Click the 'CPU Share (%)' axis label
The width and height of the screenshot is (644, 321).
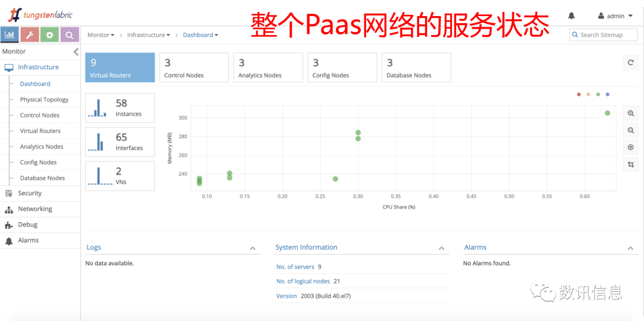[399, 207]
